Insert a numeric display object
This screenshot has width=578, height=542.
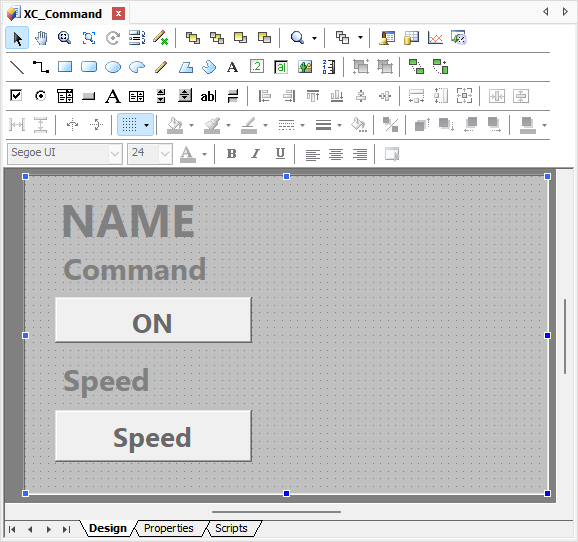(257, 67)
